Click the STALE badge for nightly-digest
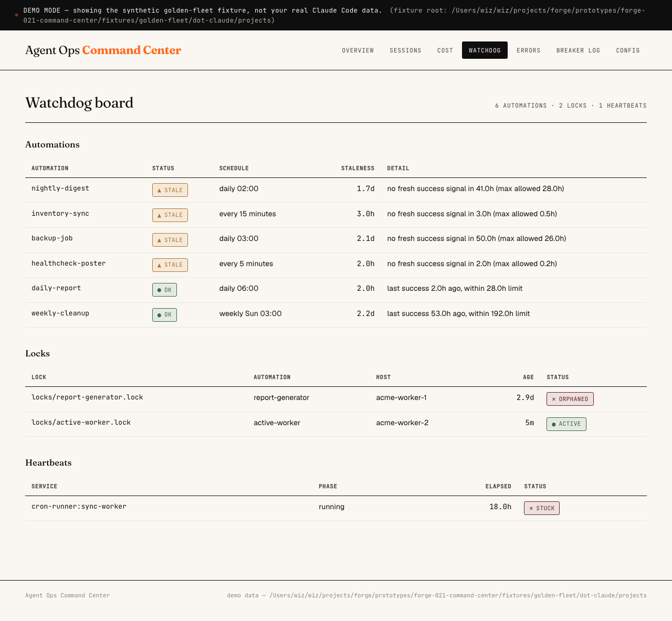Screen dimensions: 672x621 [170, 190]
